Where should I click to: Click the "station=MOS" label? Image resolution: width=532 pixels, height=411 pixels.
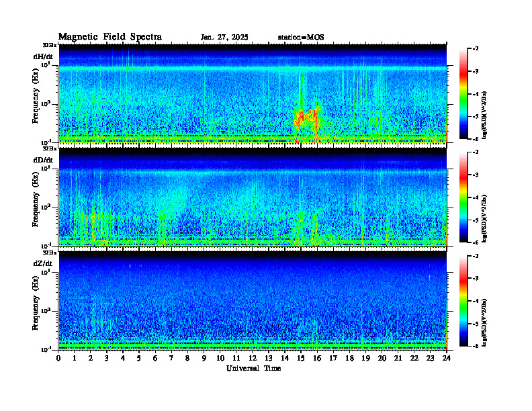[x=301, y=38]
